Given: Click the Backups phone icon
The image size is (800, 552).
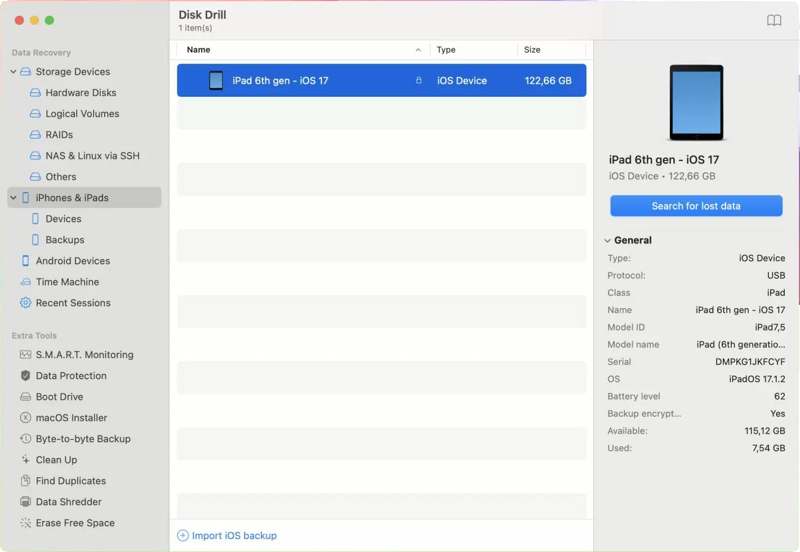Looking at the screenshot, I should 35,240.
